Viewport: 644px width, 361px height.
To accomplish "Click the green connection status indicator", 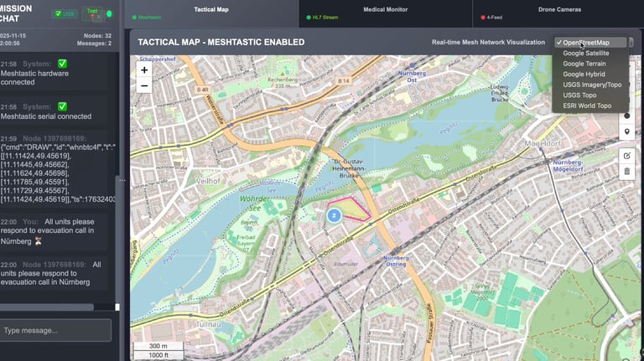I will click(109, 13).
